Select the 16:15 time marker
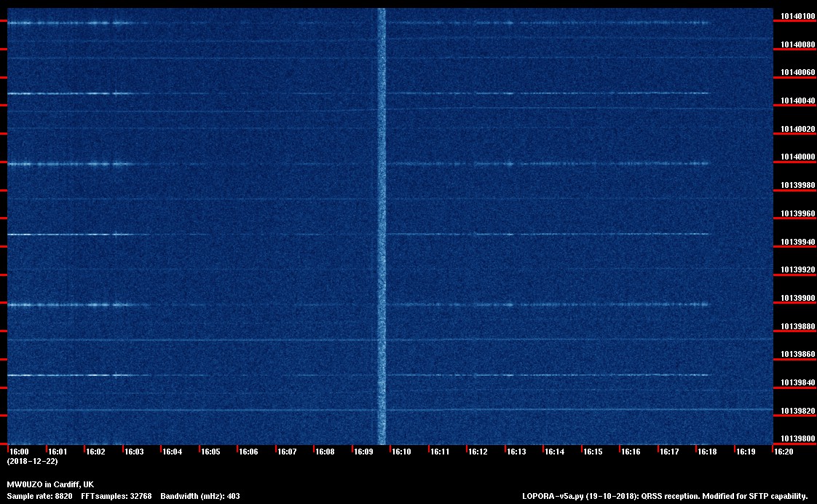Screen dimensions: 817x504 pos(593,452)
